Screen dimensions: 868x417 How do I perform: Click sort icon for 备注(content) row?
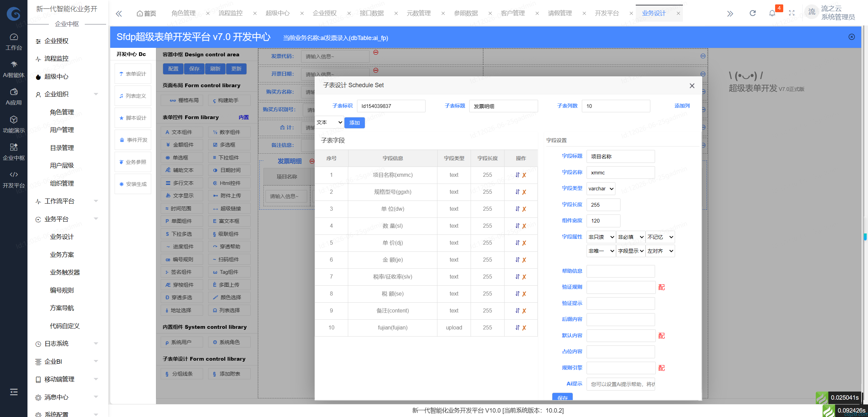(x=517, y=310)
